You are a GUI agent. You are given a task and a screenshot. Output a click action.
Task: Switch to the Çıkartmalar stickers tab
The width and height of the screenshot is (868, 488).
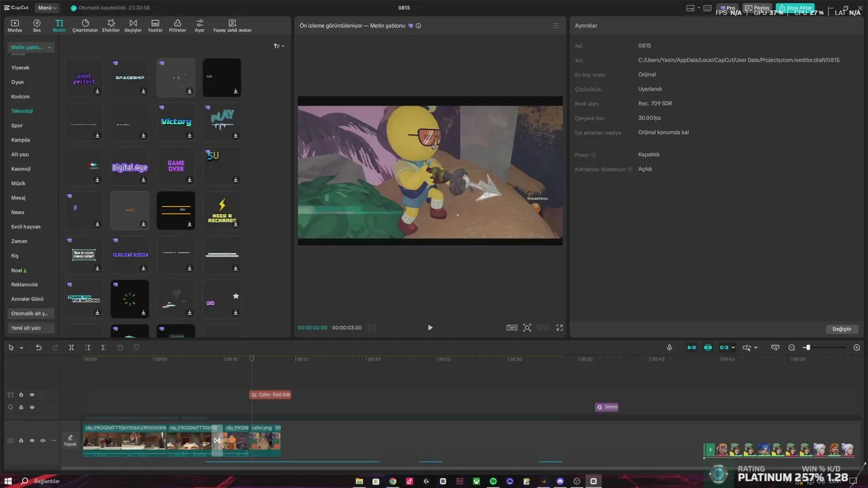pos(85,26)
